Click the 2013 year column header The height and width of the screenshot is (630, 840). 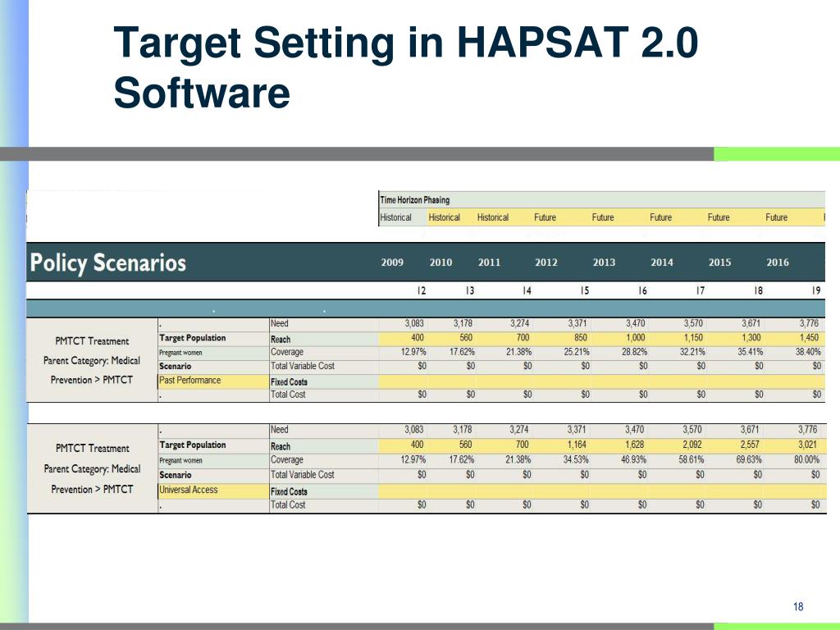(604, 262)
